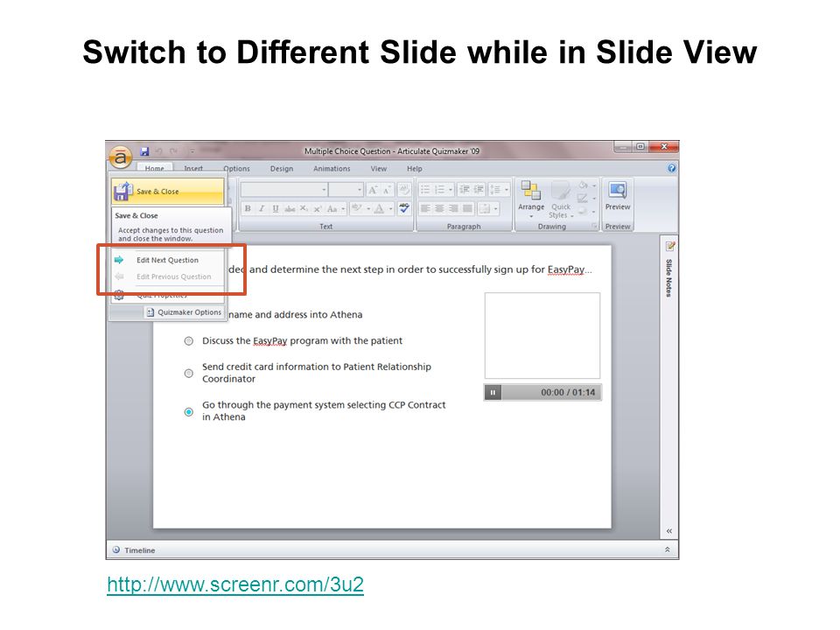Click the vertical Slide Notes label
Screen dimensions: 840x630
coord(669,277)
